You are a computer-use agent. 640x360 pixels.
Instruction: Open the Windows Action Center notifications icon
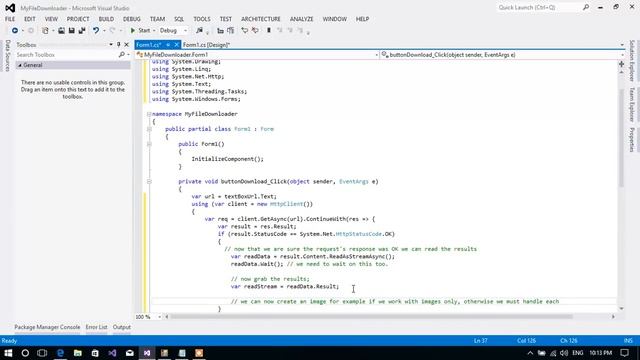click(624, 353)
